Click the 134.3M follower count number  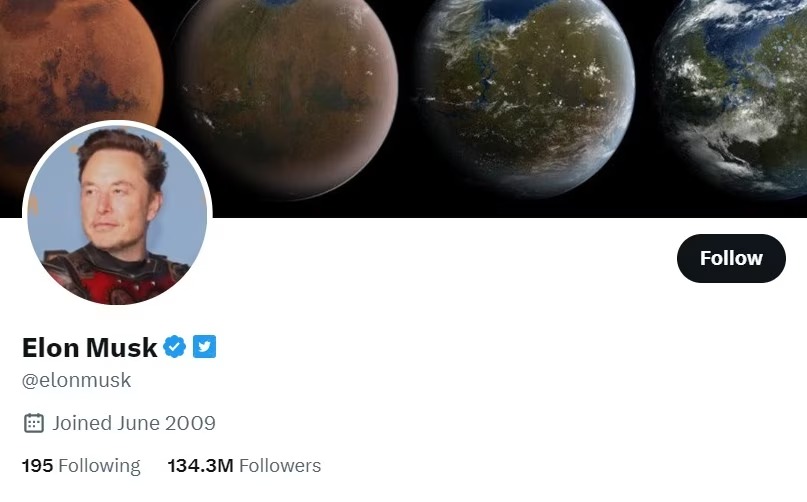click(x=200, y=465)
